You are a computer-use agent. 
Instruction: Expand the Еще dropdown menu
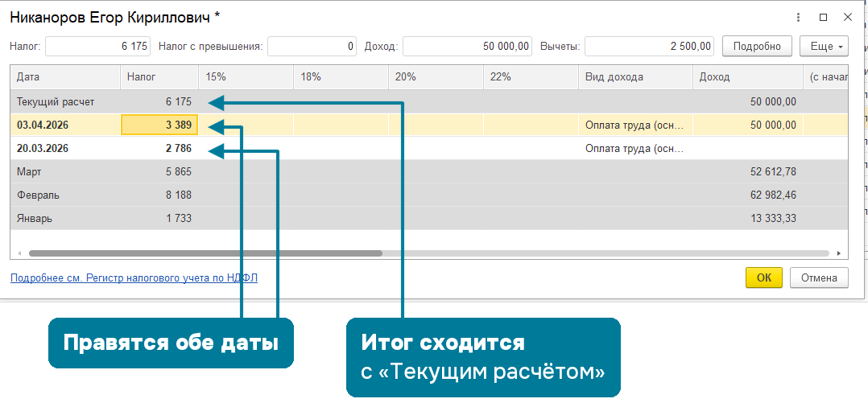coord(824,47)
